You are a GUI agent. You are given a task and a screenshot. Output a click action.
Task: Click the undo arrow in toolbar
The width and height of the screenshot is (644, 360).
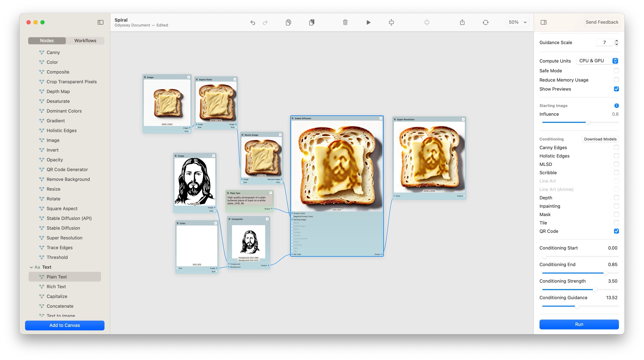click(253, 22)
